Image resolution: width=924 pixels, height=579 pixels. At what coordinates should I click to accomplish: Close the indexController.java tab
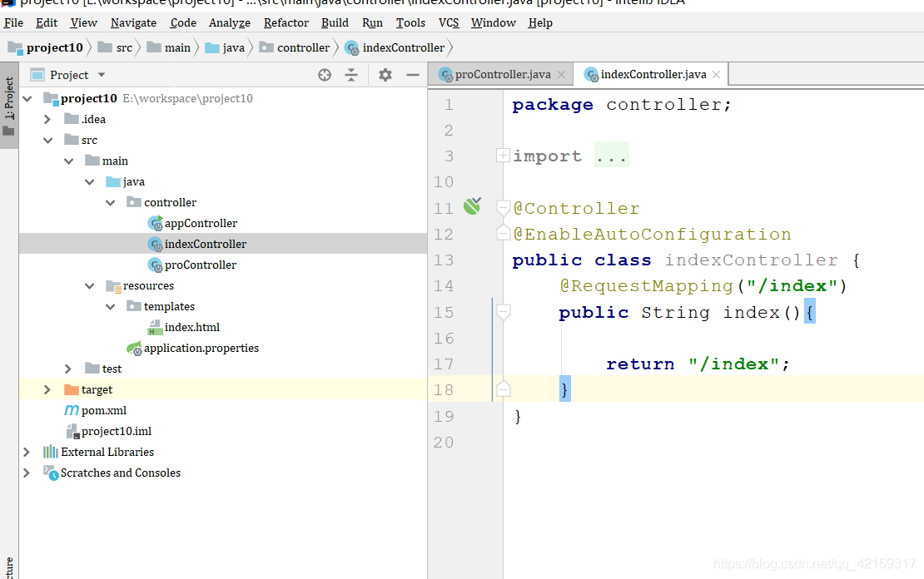[x=715, y=74]
